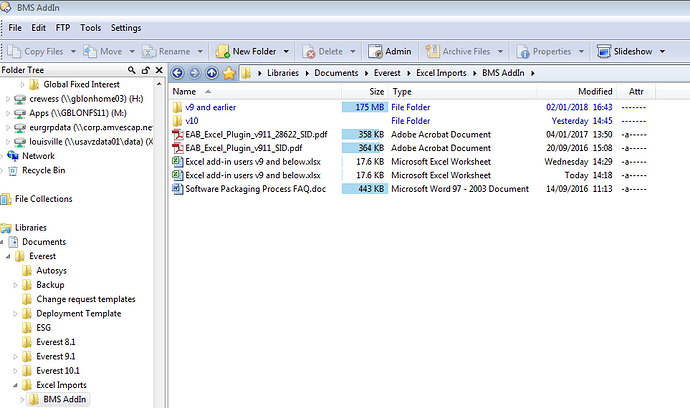Collapse the Excel Imports folder node
The width and height of the screenshot is (690, 408).
[x=15, y=385]
